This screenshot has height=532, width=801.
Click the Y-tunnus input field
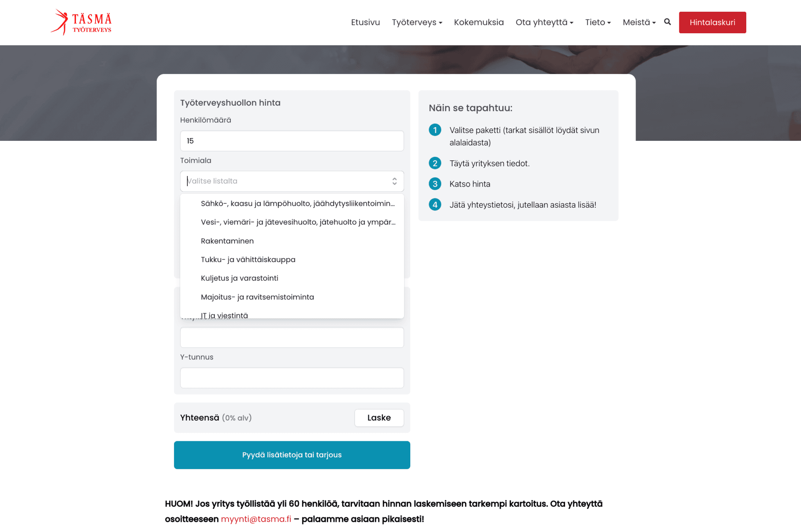click(x=292, y=378)
